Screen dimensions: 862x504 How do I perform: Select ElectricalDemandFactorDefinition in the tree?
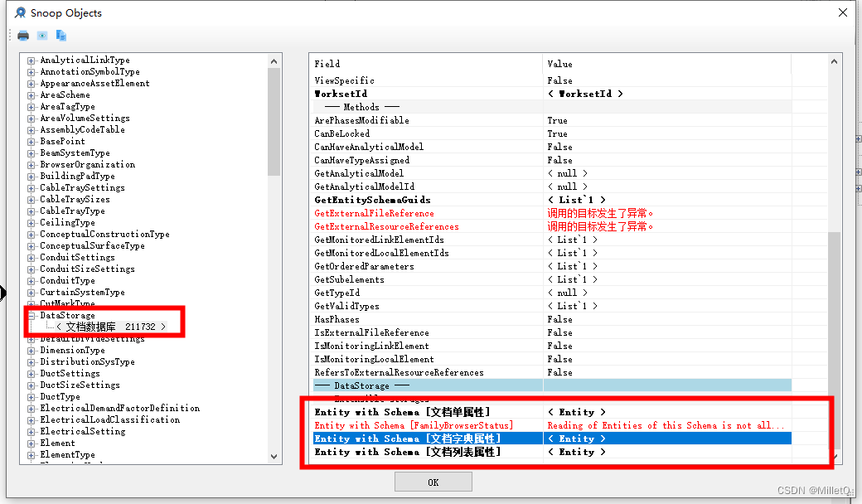coord(120,409)
